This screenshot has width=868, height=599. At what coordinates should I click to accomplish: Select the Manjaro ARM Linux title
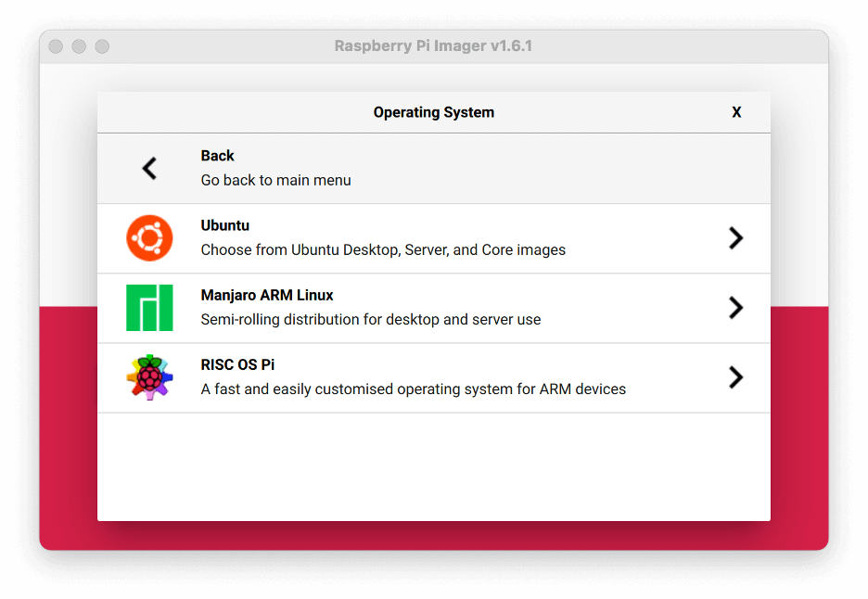coord(267,295)
